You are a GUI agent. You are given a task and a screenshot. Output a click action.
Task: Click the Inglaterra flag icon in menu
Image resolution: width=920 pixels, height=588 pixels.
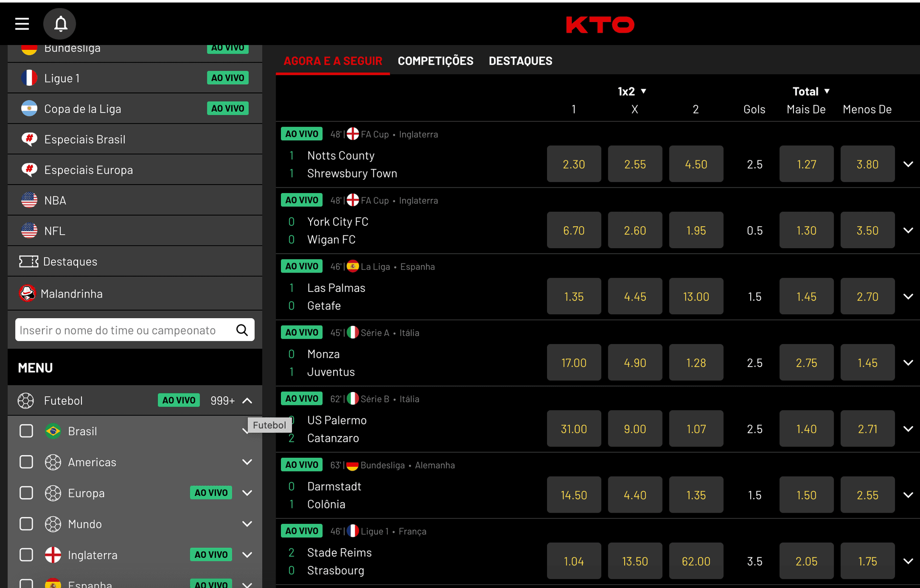point(53,554)
